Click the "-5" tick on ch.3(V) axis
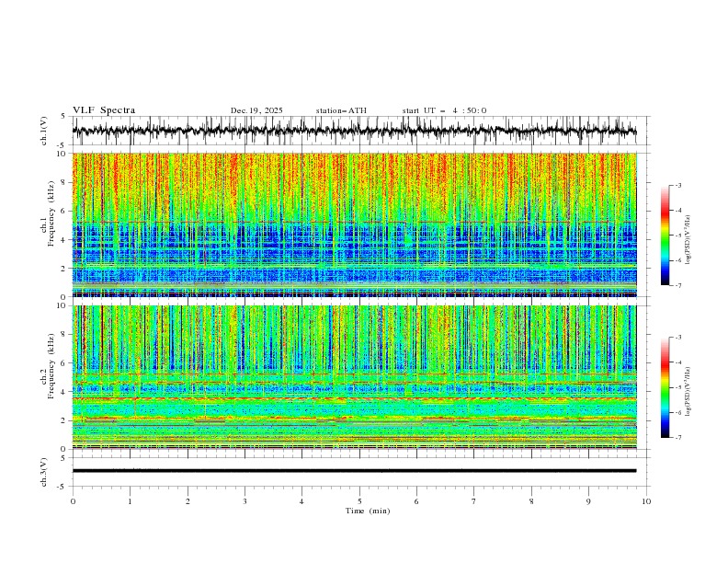Screen dimensions: 728x563 click(63, 487)
